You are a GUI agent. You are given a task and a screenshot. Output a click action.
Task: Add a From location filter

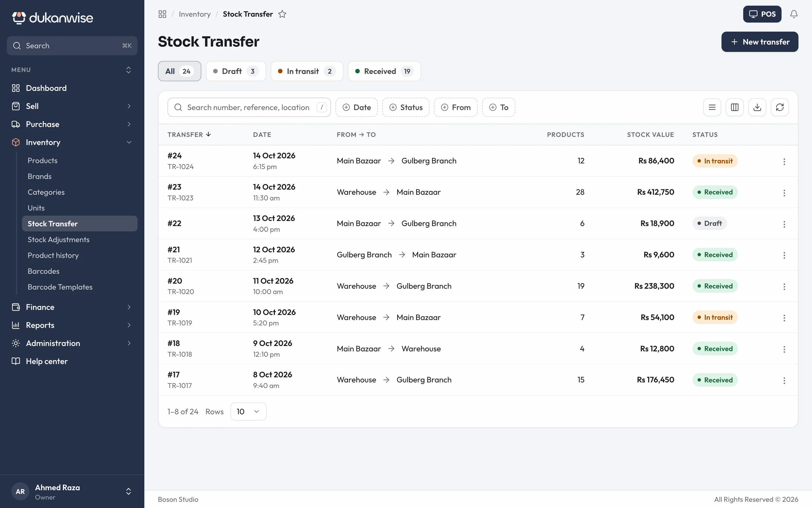(x=455, y=107)
